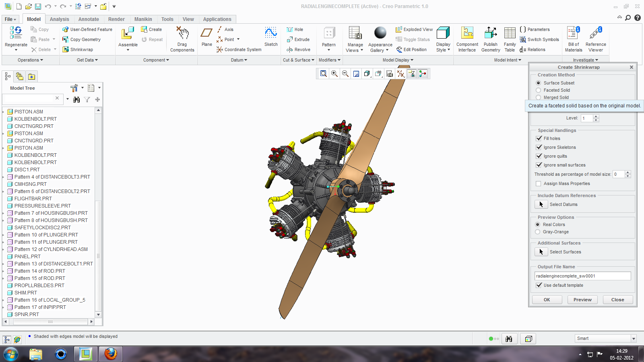Toggle Use default template checkbox

click(539, 285)
